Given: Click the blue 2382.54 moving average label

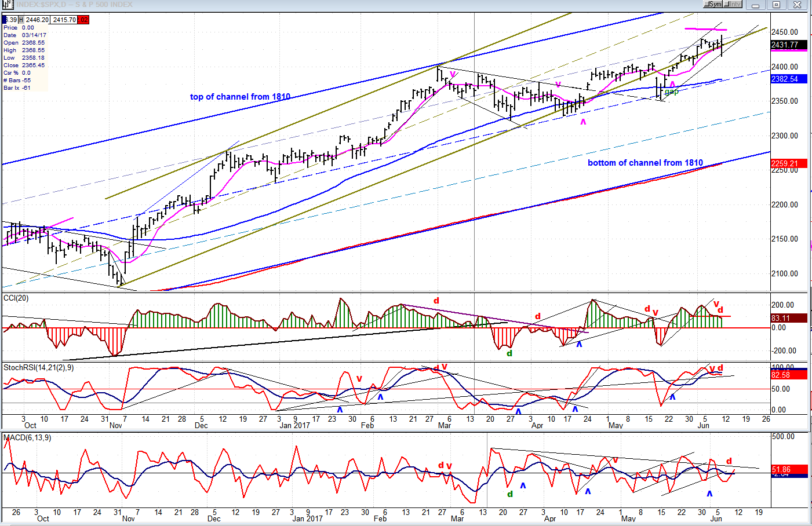Looking at the screenshot, I should click(x=788, y=79).
